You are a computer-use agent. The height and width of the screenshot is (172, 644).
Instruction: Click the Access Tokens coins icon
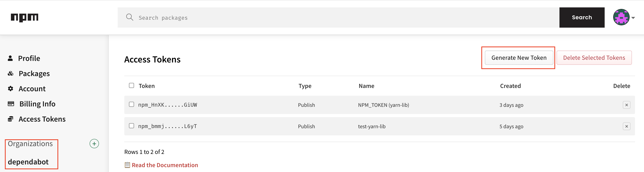[x=11, y=119]
